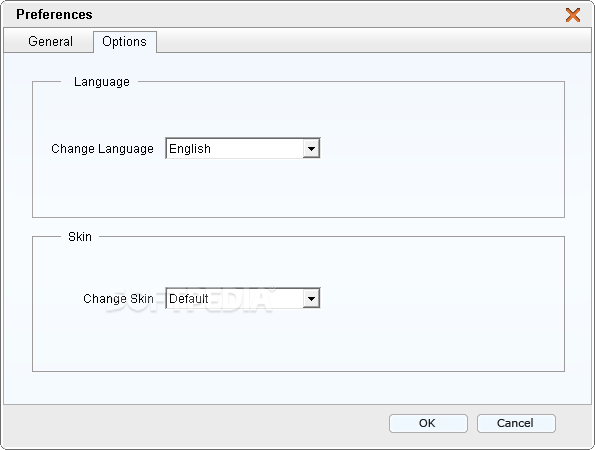
Task: Switch to the General tab
Action: coord(50,41)
